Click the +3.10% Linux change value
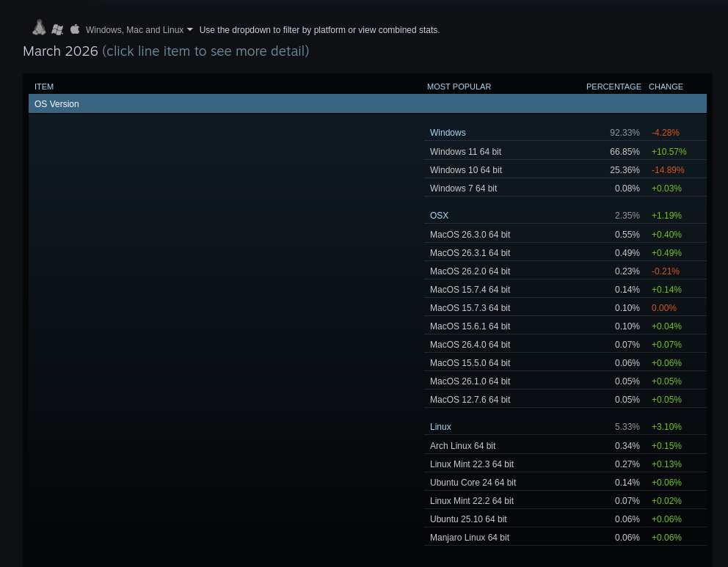 coord(666,427)
